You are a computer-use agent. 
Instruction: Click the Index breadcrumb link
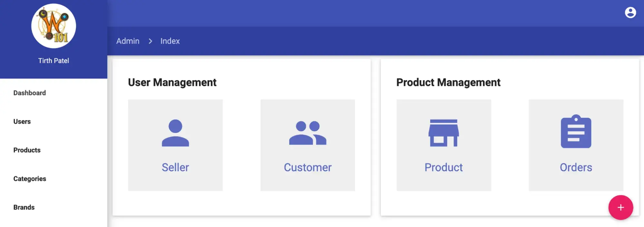170,41
